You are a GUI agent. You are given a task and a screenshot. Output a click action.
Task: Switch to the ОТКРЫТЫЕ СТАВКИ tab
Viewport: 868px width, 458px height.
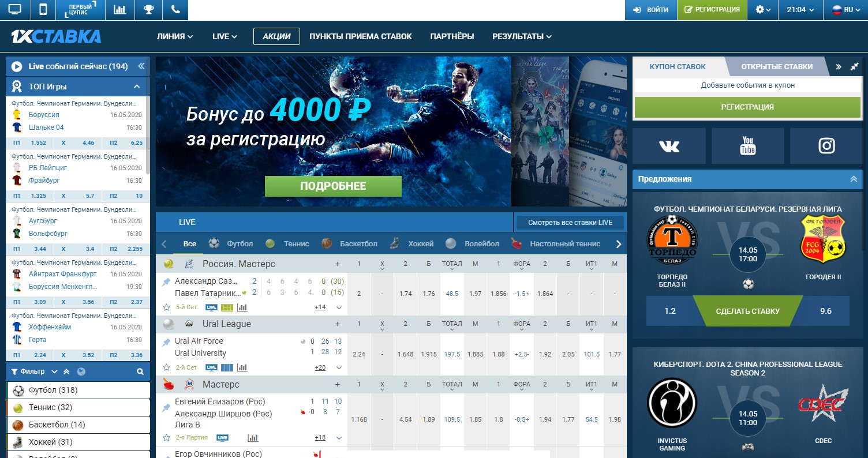tap(776, 66)
